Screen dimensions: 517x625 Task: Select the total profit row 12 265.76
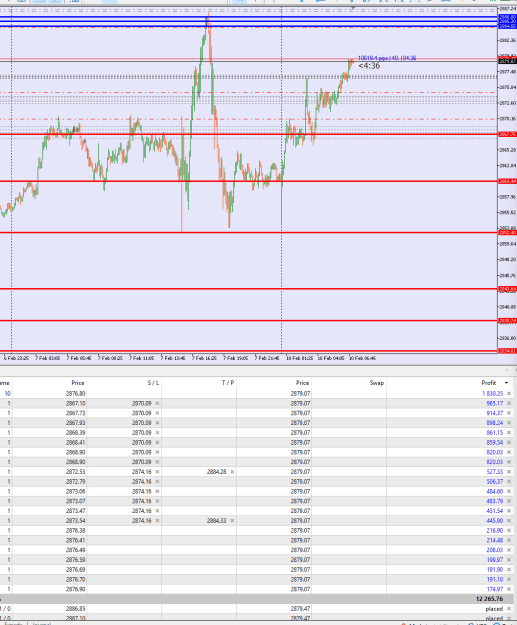click(258, 599)
